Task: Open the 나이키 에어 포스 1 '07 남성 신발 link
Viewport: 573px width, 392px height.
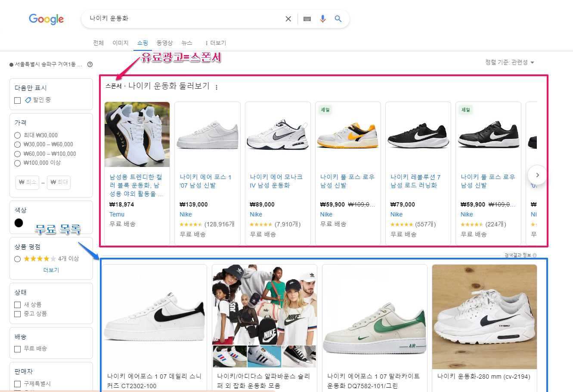Action: click(x=205, y=181)
